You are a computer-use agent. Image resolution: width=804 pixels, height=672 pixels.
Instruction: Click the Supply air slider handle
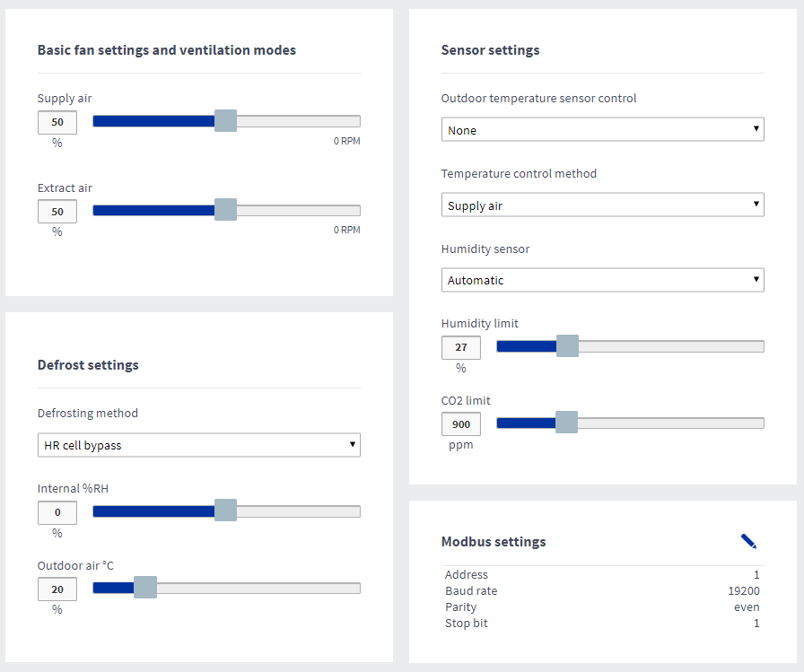pyautogui.click(x=225, y=121)
